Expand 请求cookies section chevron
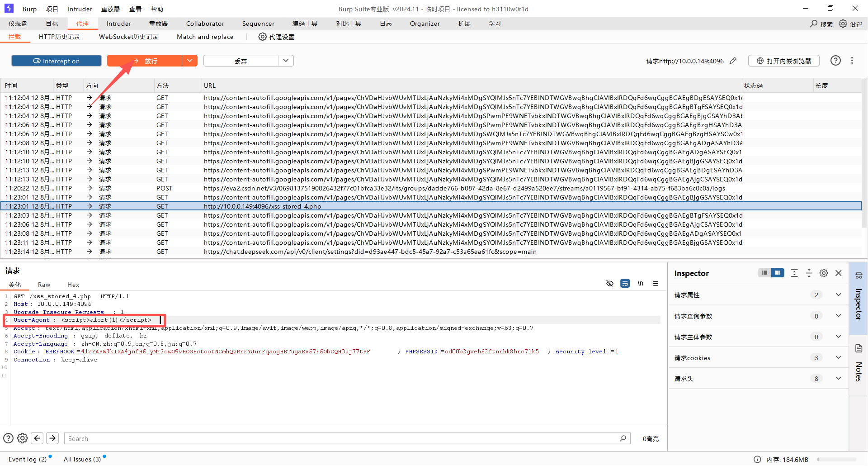This screenshot has height=466, width=868. 839,357
